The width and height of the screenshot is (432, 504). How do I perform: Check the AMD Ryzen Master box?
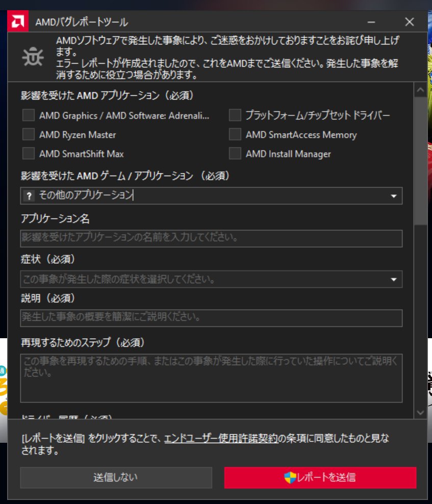(29, 134)
